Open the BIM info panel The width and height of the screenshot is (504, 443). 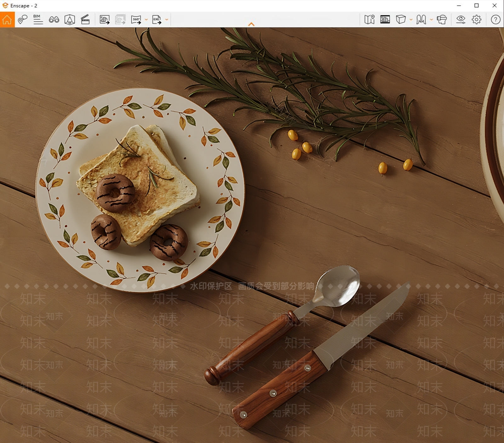pos(38,20)
